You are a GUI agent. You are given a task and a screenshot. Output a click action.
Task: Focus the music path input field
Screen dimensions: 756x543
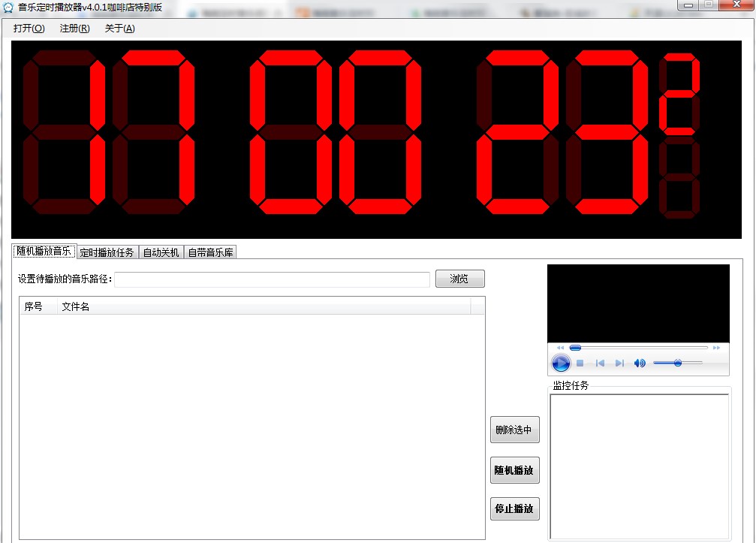click(x=272, y=279)
